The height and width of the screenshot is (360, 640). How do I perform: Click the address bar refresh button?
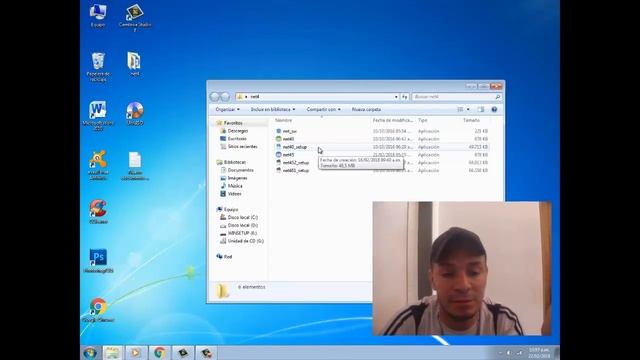(x=404, y=97)
